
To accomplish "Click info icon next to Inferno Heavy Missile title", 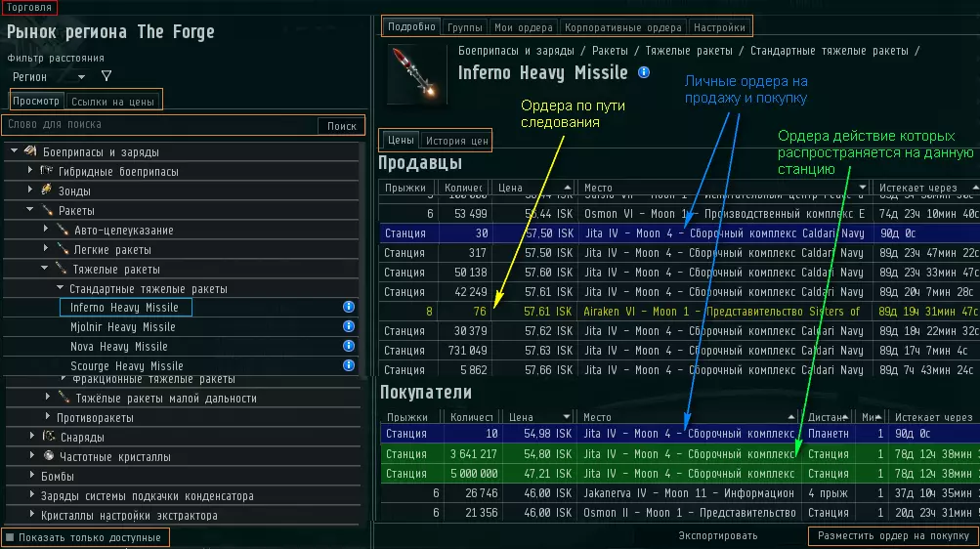I will coord(644,72).
